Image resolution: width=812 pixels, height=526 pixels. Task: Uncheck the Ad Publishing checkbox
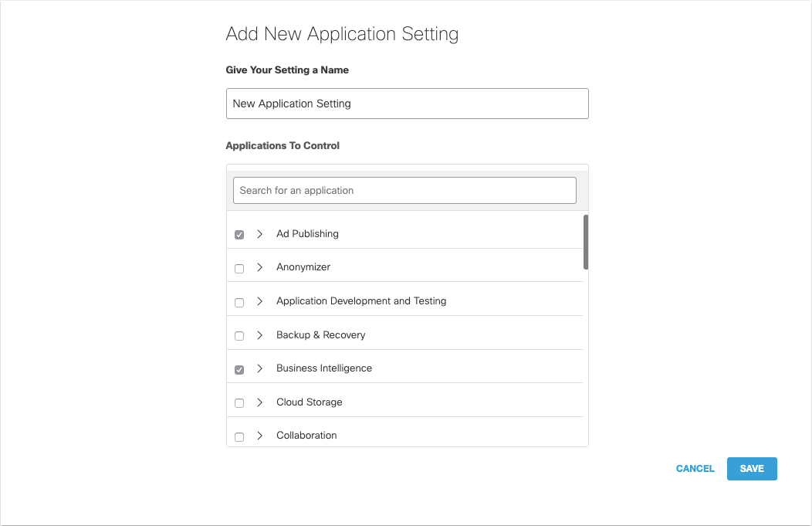(x=239, y=234)
